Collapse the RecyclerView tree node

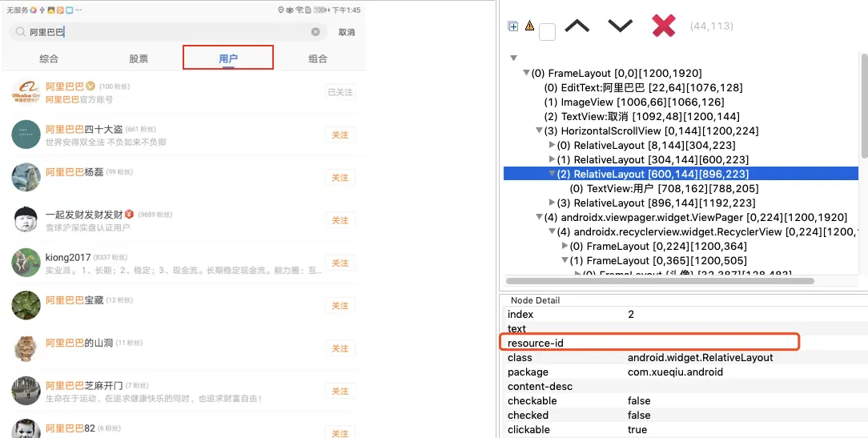point(552,232)
